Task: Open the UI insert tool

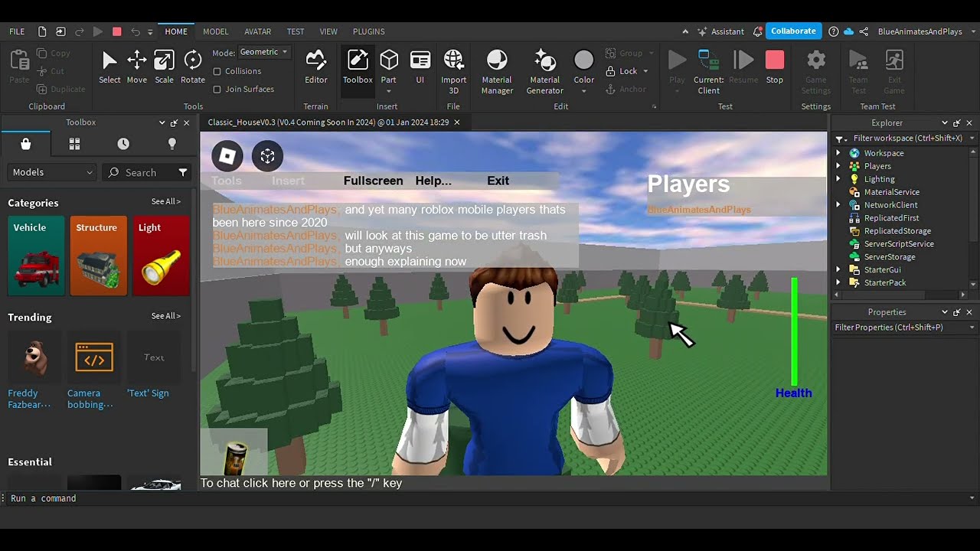Action: coord(420,67)
